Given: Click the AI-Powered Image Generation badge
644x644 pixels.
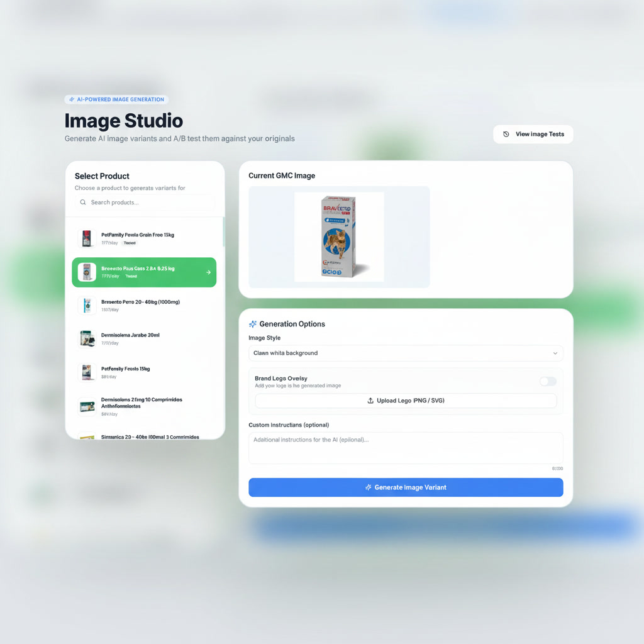Looking at the screenshot, I should [116, 99].
